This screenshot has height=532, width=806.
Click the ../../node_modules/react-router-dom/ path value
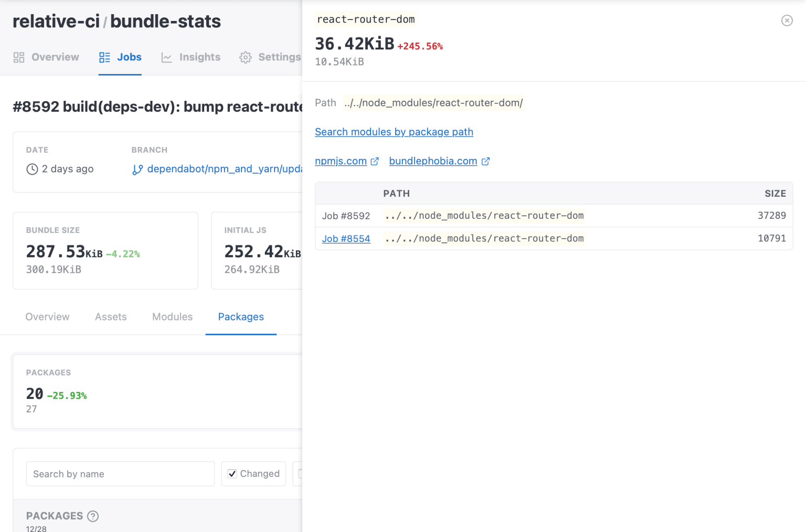(x=433, y=103)
